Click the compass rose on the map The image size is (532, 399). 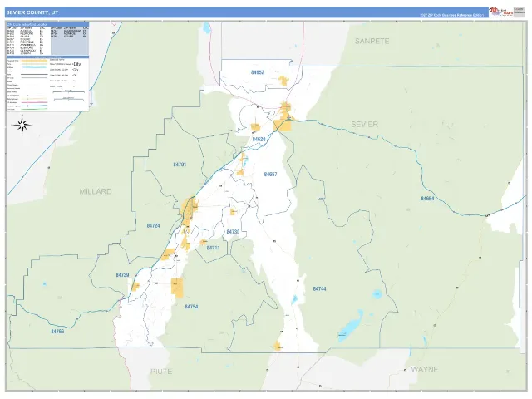click(x=22, y=126)
